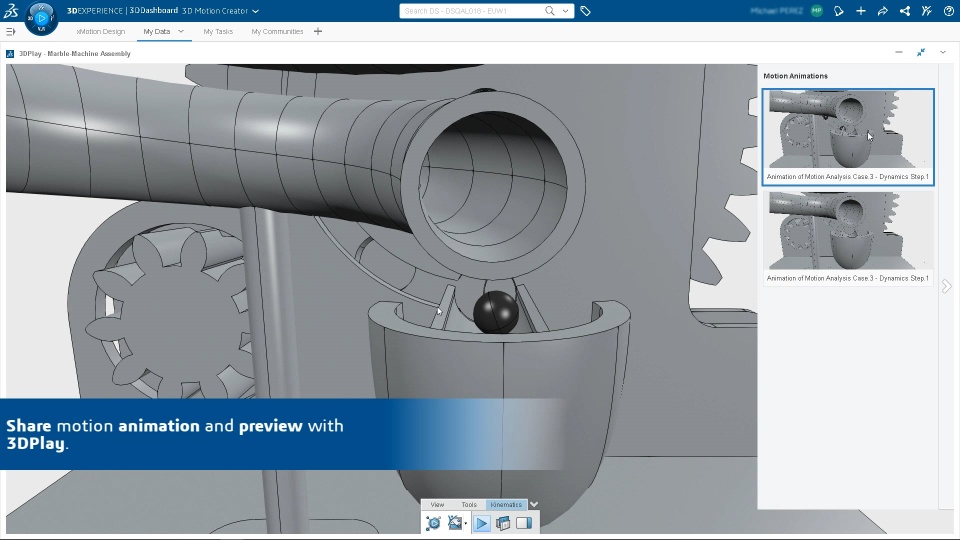The height and width of the screenshot is (540, 960).
Task: Click the 3DPlay - Marble-Machine Assembly title
Action: coord(75,54)
